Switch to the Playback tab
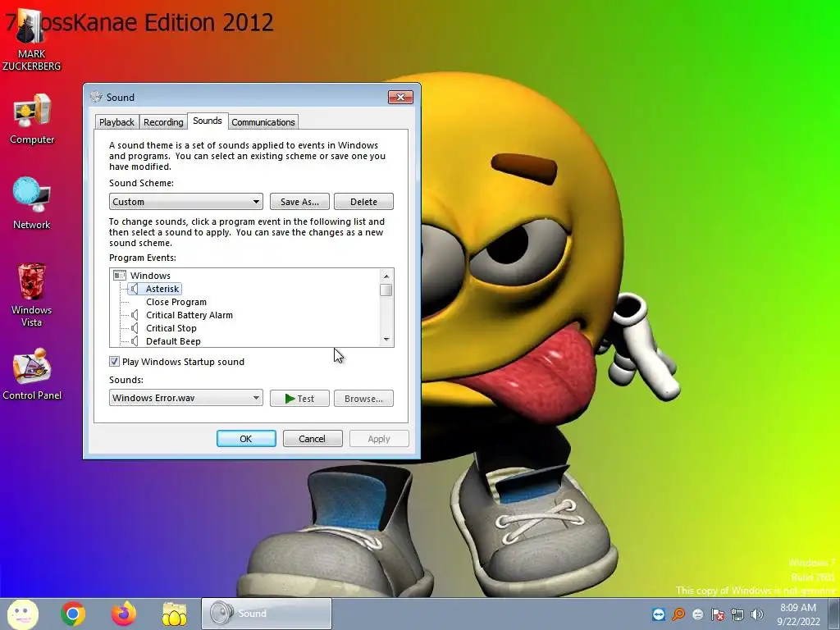The height and width of the screenshot is (630, 840). coord(116,122)
